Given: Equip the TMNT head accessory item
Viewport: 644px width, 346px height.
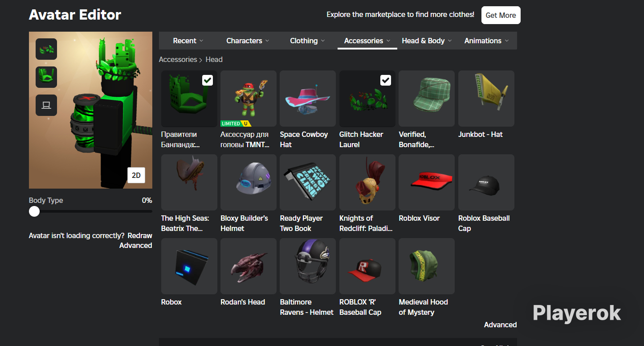Looking at the screenshot, I should point(249,99).
